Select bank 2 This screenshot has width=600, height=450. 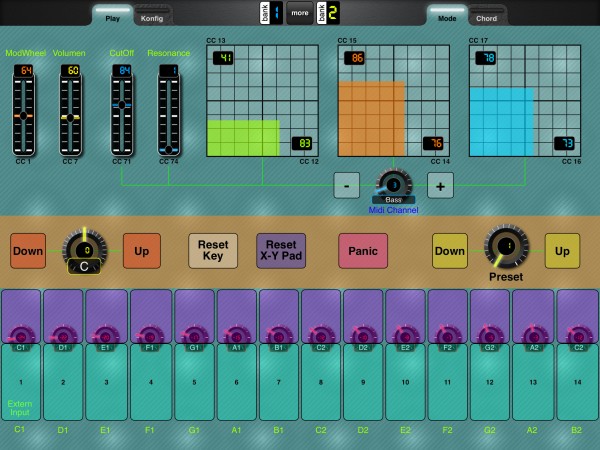click(x=328, y=13)
